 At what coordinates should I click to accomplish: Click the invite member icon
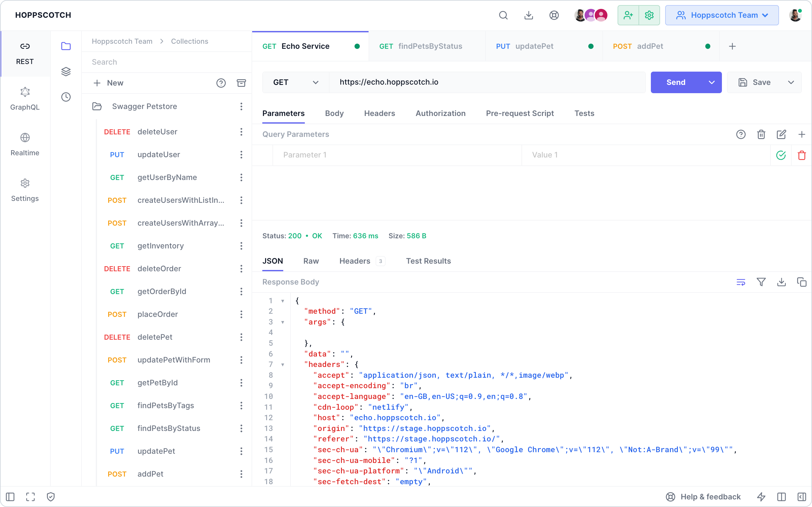[x=628, y=15]
